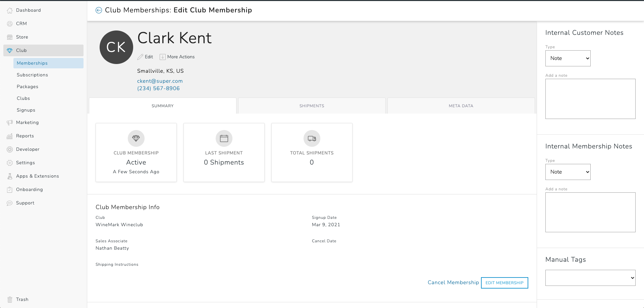Click the back arrow beside Club Memberships

(x=99, y=10)
